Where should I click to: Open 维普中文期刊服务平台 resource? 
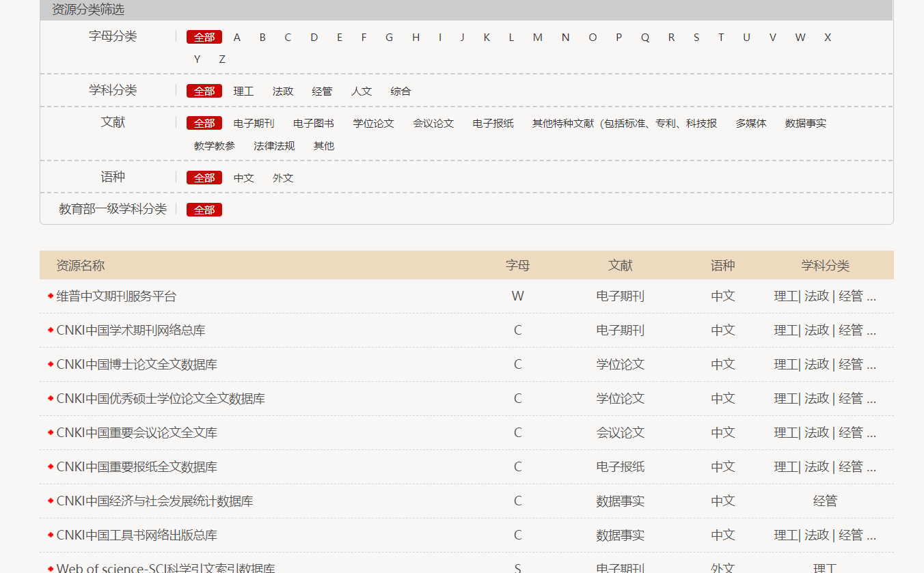click(x=116, y=296)
